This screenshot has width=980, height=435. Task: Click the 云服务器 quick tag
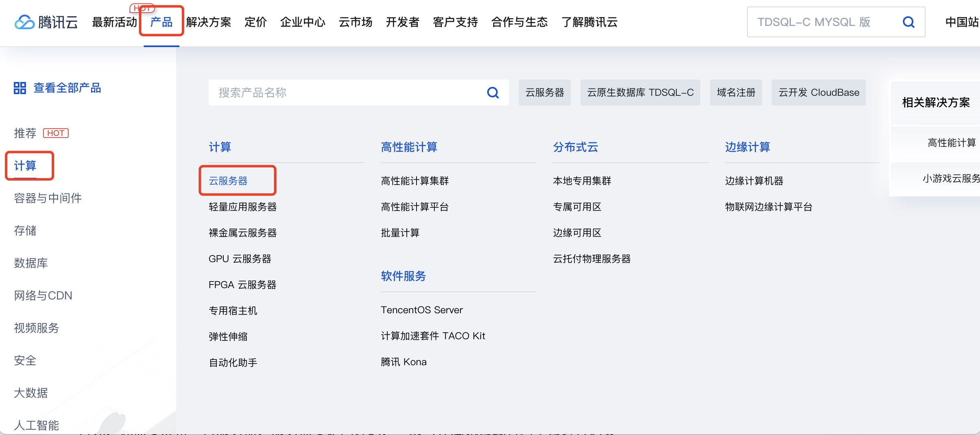(545, 93)
